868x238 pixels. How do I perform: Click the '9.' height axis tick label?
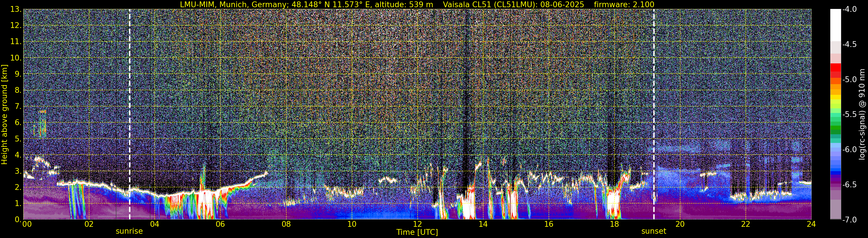tap(18, 74)
